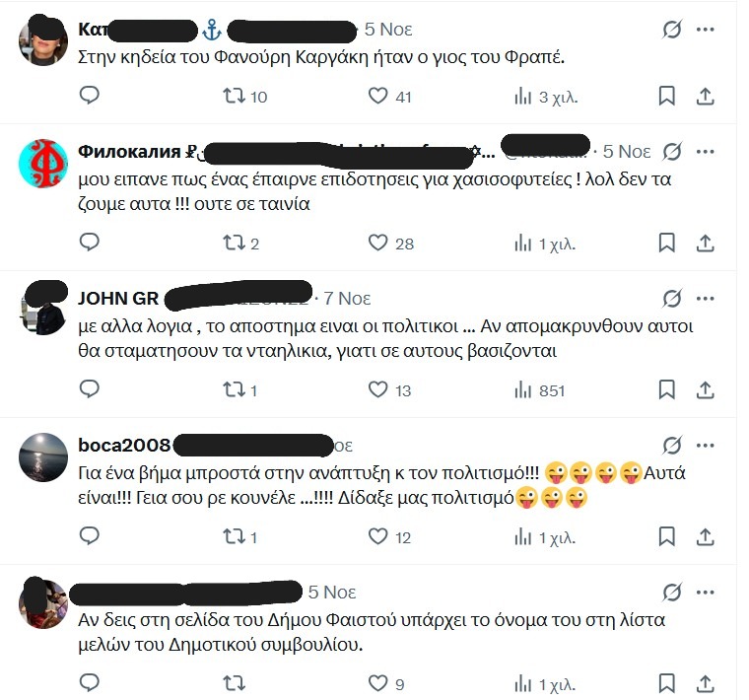Open Grok explain icon on Φιλοκαλια tweet
Viewport: 749px width, 700px height.
(x=671, y=152)
